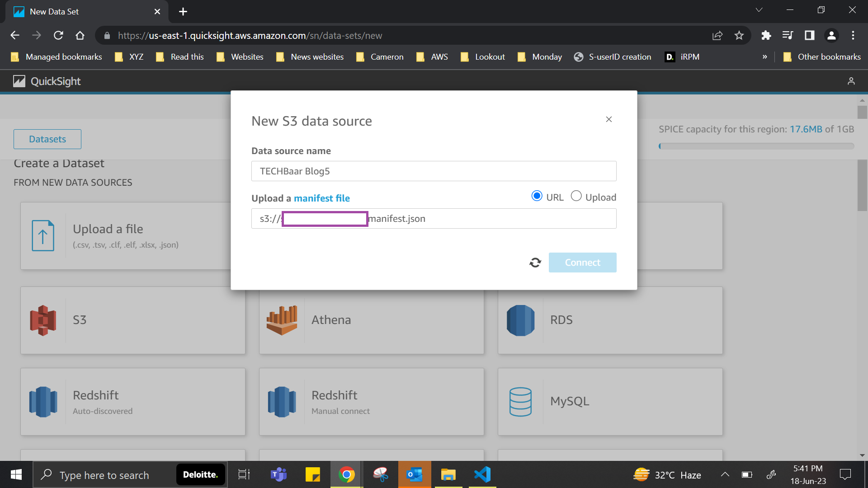This screenshot has width=868, height=488.
Task: Bookmark this page with the star
Action: 739,35
